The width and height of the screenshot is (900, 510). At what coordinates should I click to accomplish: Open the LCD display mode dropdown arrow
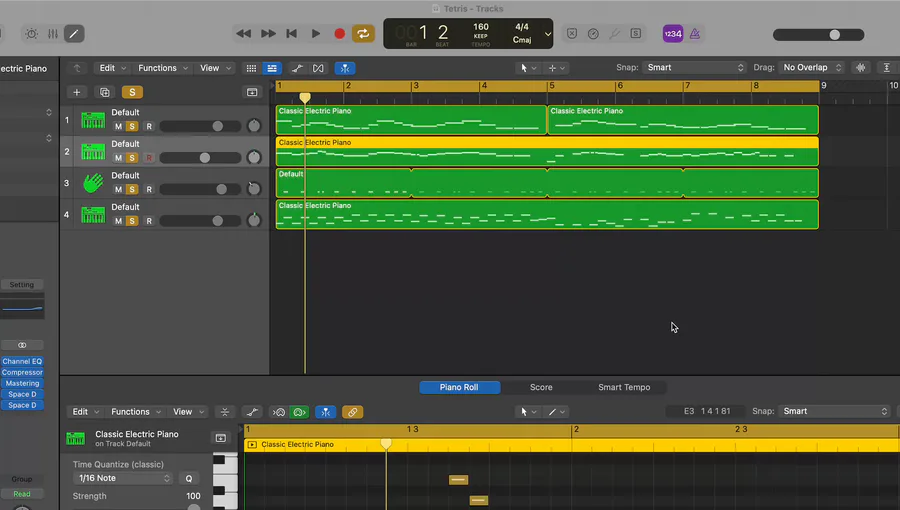[x=548, y=34]
